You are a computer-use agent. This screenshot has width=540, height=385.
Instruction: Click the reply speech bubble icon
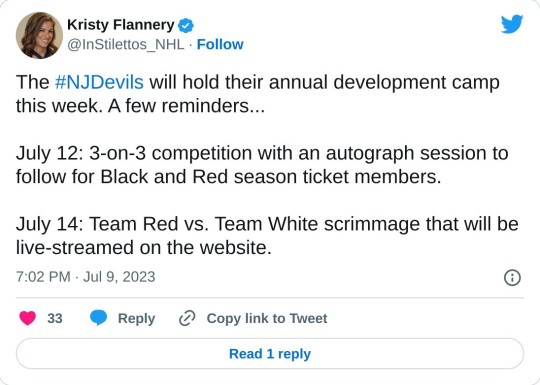click(x=98, y=318)
